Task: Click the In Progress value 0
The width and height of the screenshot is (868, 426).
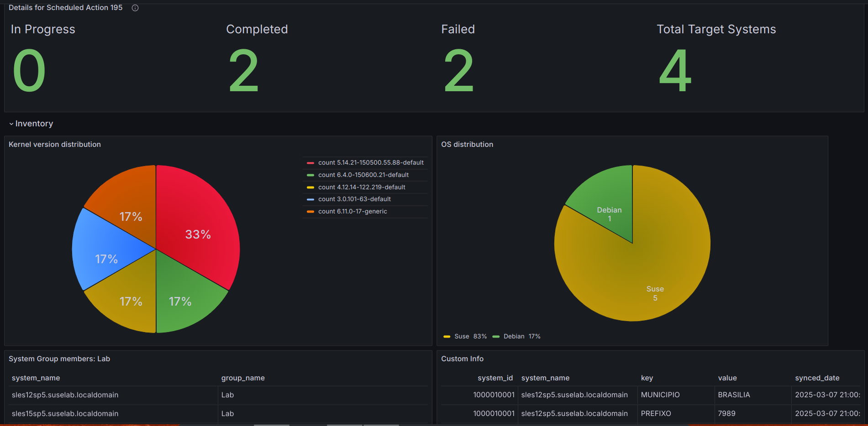Action: pyautogui.click(x=29, y=71)
